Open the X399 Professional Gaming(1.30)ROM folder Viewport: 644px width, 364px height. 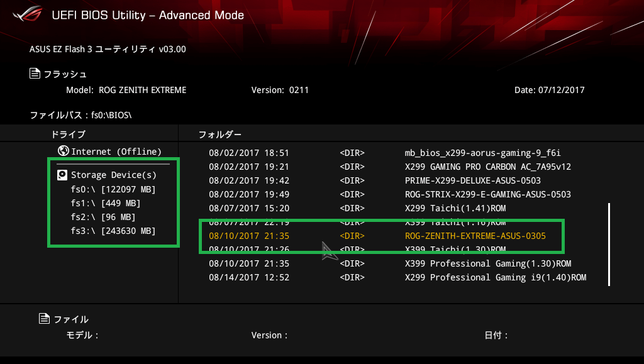(x=487, y=263)
